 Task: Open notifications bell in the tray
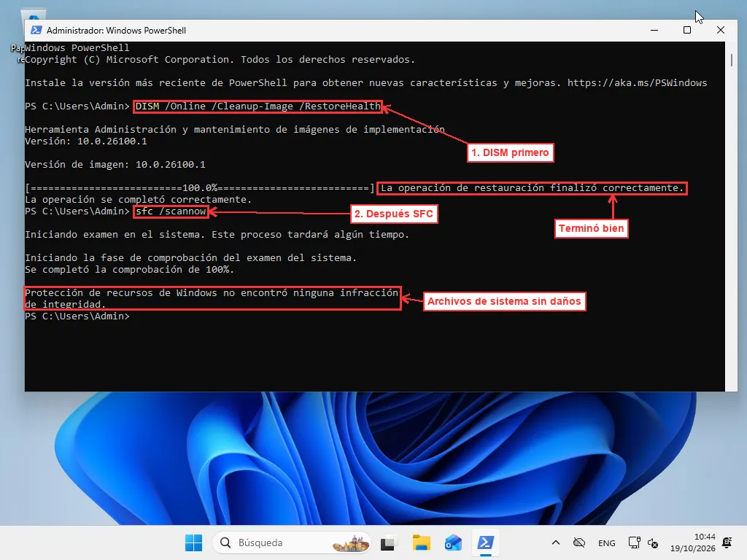coord(727,542)
